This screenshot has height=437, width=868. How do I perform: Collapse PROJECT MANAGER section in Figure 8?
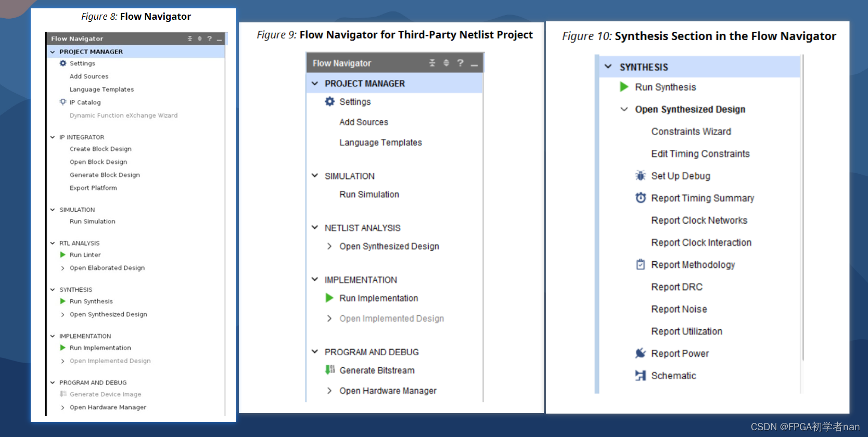pyautogui.click(x=53, y=52)
